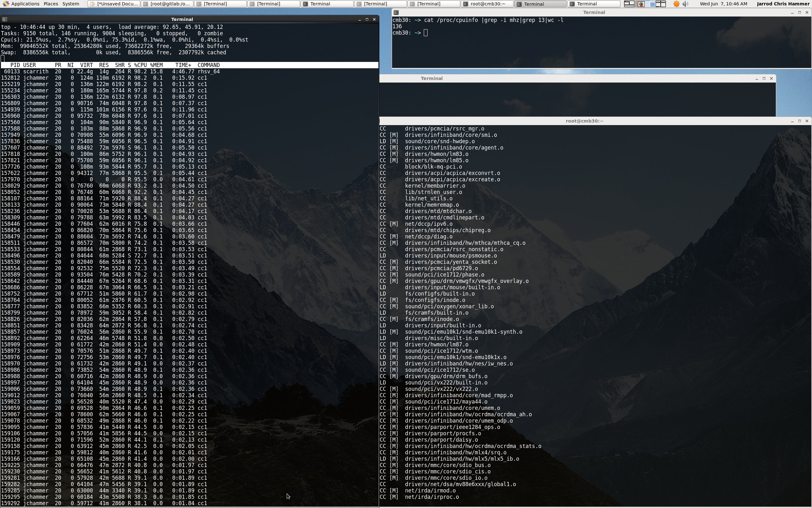Click vmwgfx_overlay.o build line
The height and width of the screenshot is (508, 812).
click(x=454, y=281)
